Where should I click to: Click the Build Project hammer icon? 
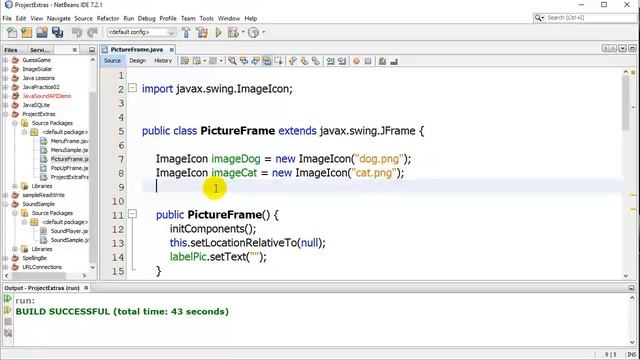click(186, 32)
